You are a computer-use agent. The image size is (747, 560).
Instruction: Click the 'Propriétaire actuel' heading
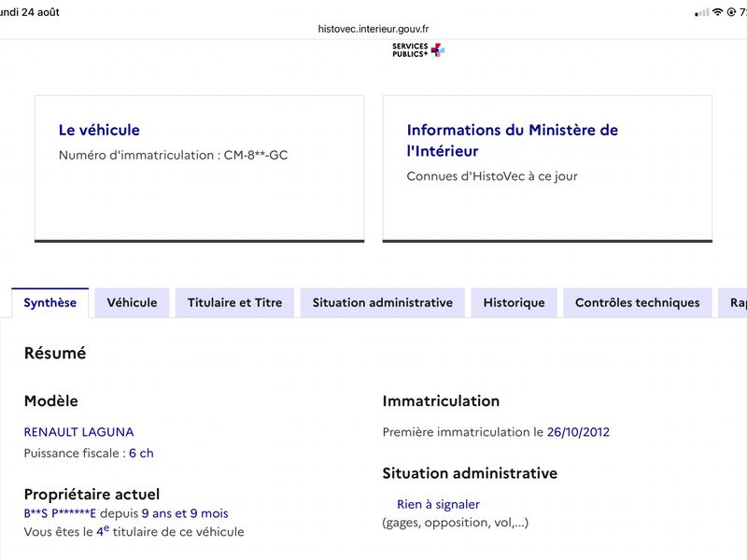[x=92, y=495]
